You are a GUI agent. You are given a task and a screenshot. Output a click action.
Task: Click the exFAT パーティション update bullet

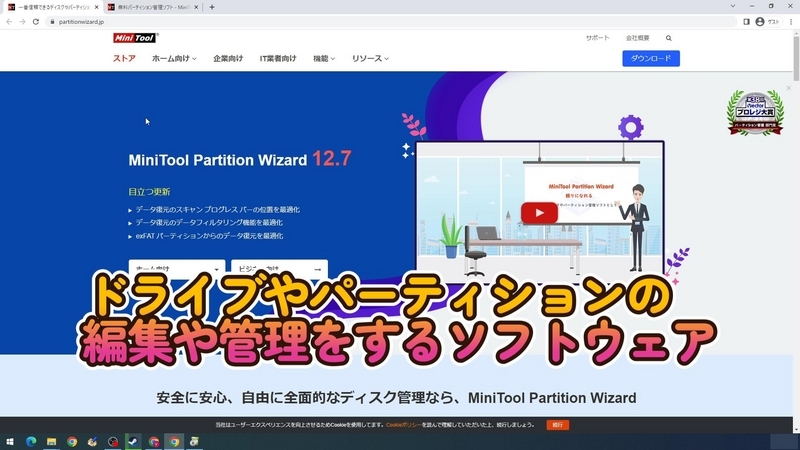pyautogui.click(x=209, y=236)
